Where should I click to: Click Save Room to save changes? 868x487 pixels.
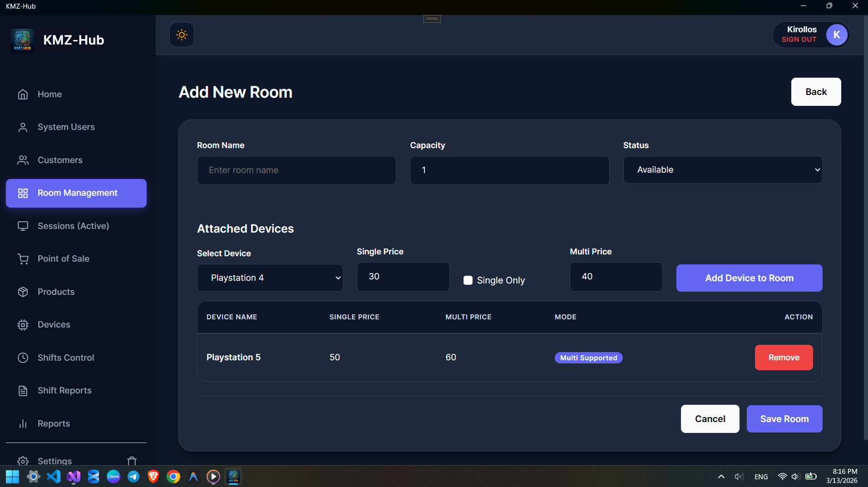click(784, 419)
